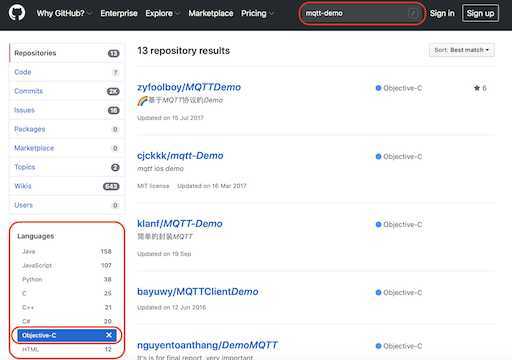
Task: Click the Wikis count badge
Action: pos(111,186)
